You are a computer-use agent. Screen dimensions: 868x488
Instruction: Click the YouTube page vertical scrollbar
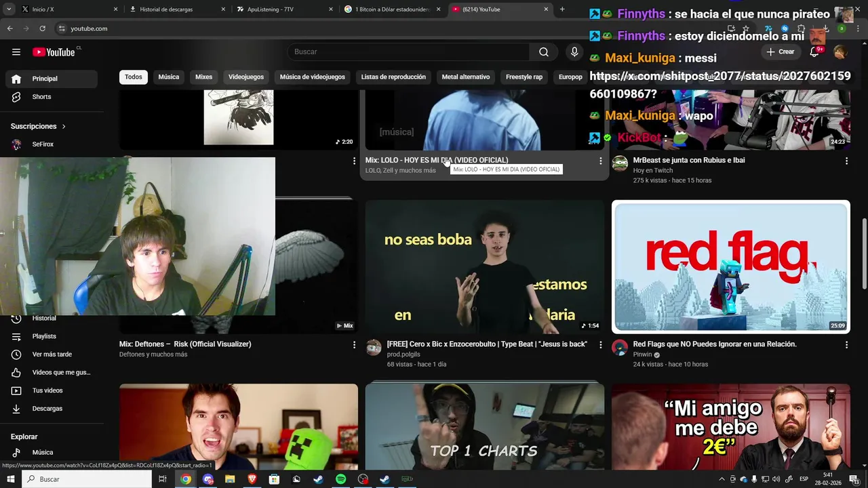864,253
